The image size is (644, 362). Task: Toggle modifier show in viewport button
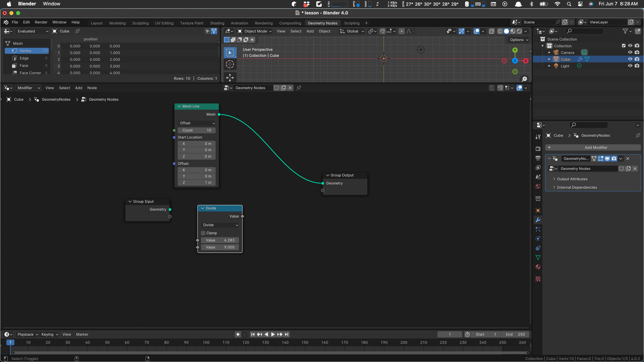point(607,158)
